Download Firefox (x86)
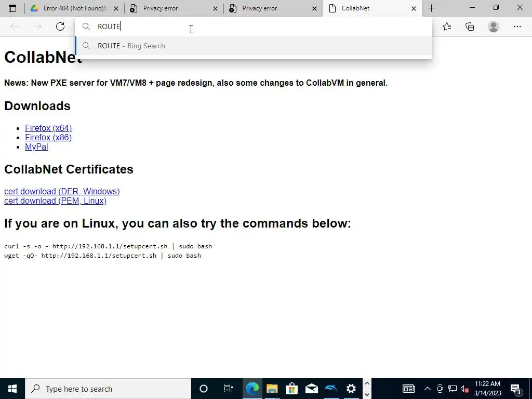Screen dimensions: 532x399 point(48,137)
